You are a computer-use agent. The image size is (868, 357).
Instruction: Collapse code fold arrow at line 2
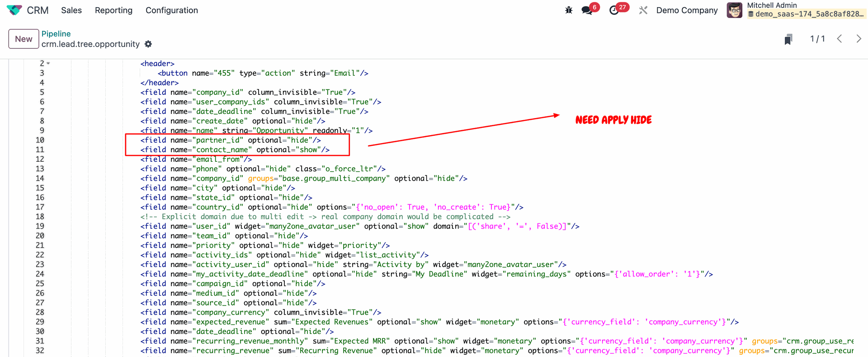coord(48,64)
